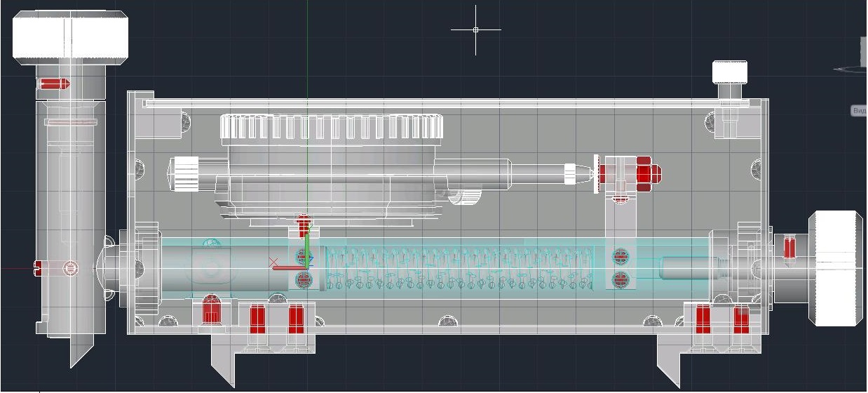Select the dial indicator's toothed bezel
The width and height of the screenshot is (868, 393).
tap(332, 127)
